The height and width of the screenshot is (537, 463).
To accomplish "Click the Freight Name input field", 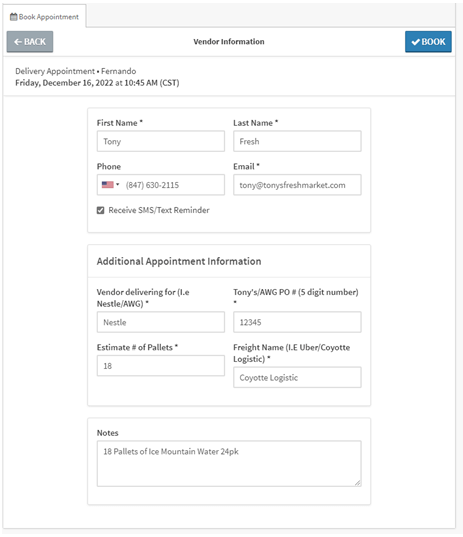I will point(297,377).
